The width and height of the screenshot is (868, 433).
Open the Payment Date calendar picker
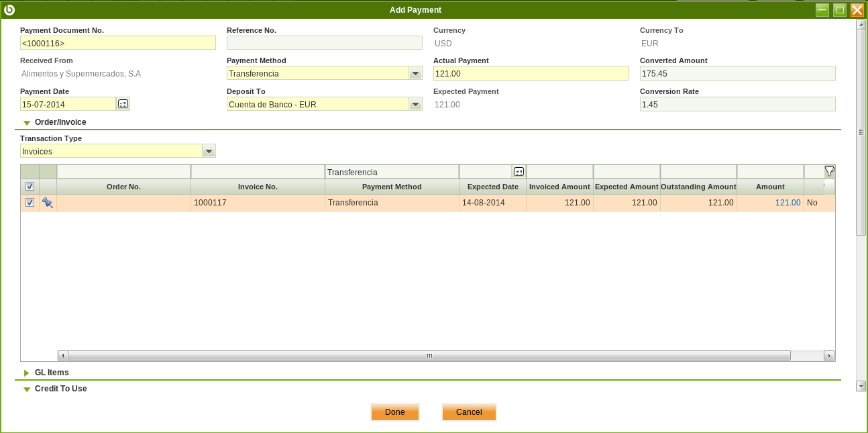pos(123,104)
